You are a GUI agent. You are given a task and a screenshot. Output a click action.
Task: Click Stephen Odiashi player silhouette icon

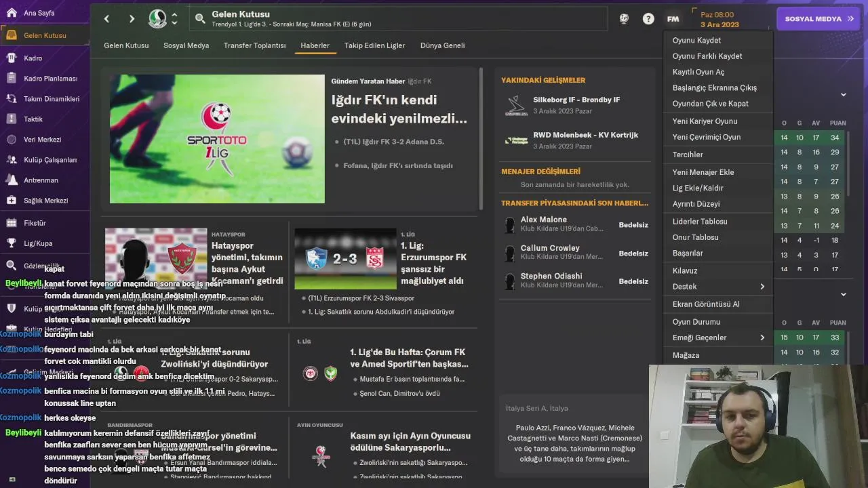510,281
